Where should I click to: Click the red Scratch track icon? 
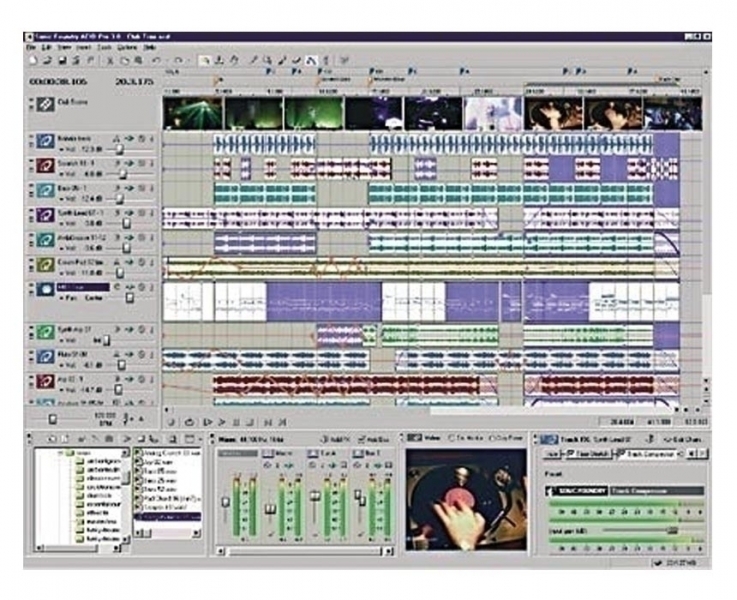pyautogui.click(x=46, y=164)
